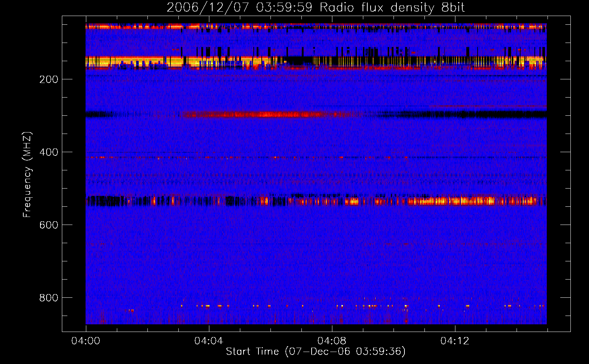The image size is (589, 364).
Task: Click the 'Start Time (07-Dec-06 03:59:36)' axis label
Action: click(x=316, y=352)
